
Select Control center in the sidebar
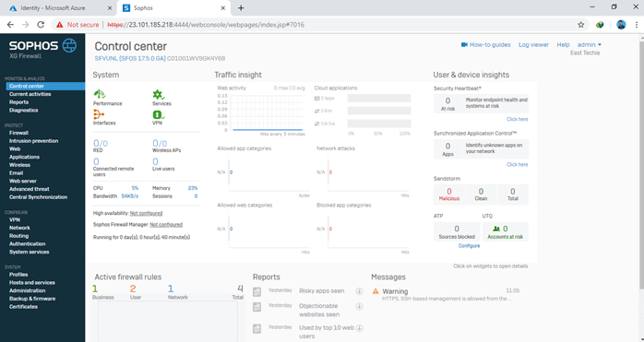click(x=45, y=87)
